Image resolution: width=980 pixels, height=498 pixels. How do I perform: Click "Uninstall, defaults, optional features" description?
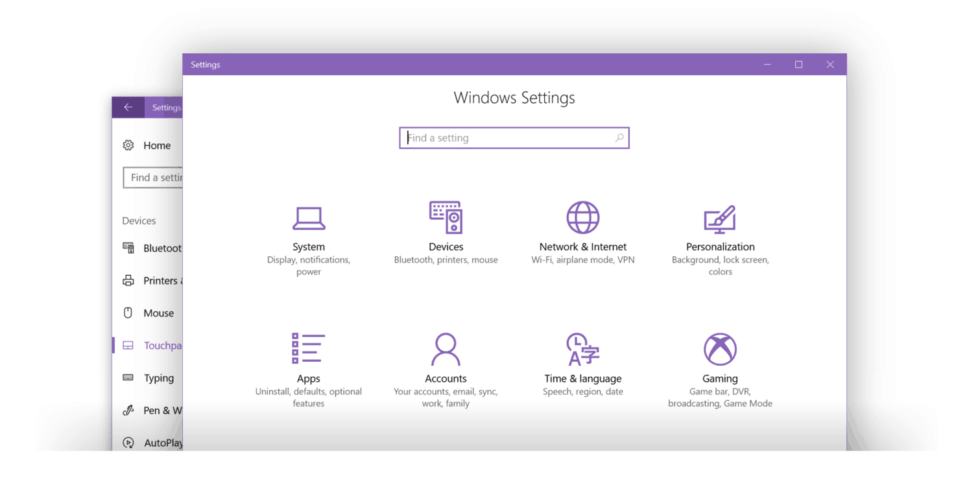(x=309, y=397)
